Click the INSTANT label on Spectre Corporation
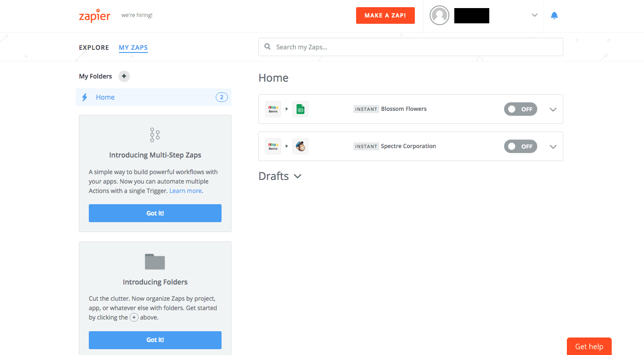The image size is (644, 355). point(366,146)
